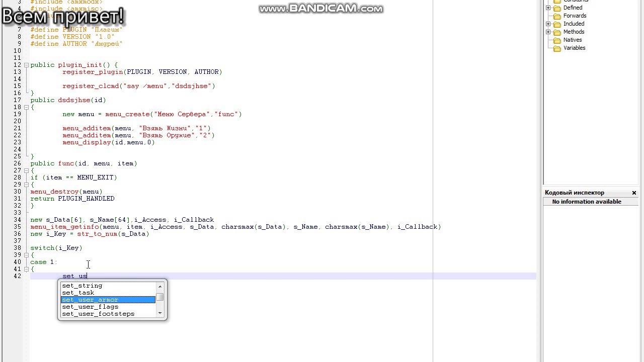Click the '#define VERSION "1.0"' line
Image resolution: width=644 pixels, height=362 pixels.
(x=72, y=37)
